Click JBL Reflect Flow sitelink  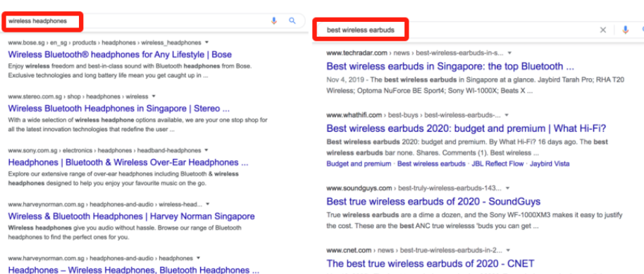tap(497, 163)
